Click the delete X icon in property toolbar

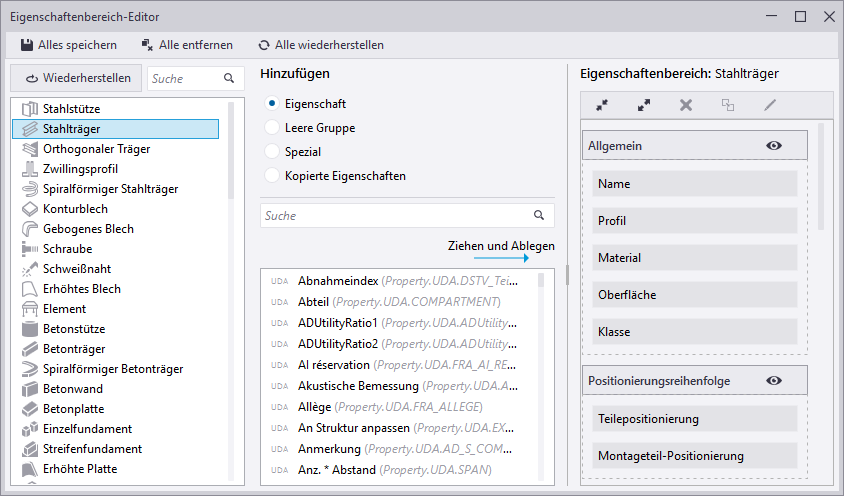pyautogui.click(x=686, y=105)
